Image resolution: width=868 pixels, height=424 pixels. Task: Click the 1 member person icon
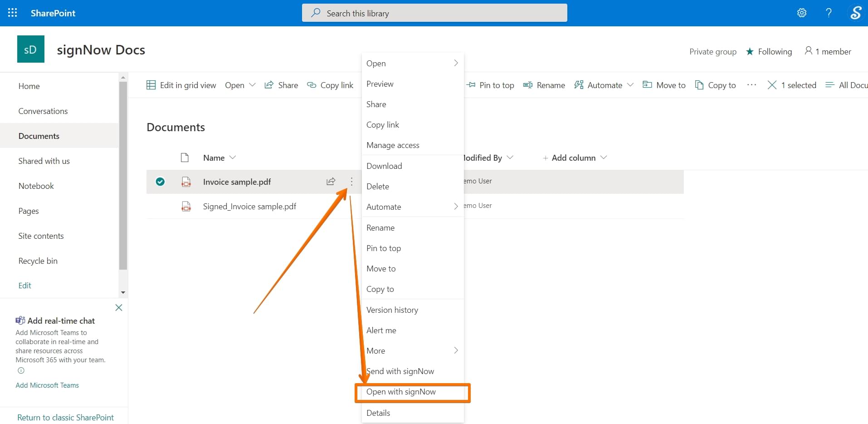click(808, 51)
